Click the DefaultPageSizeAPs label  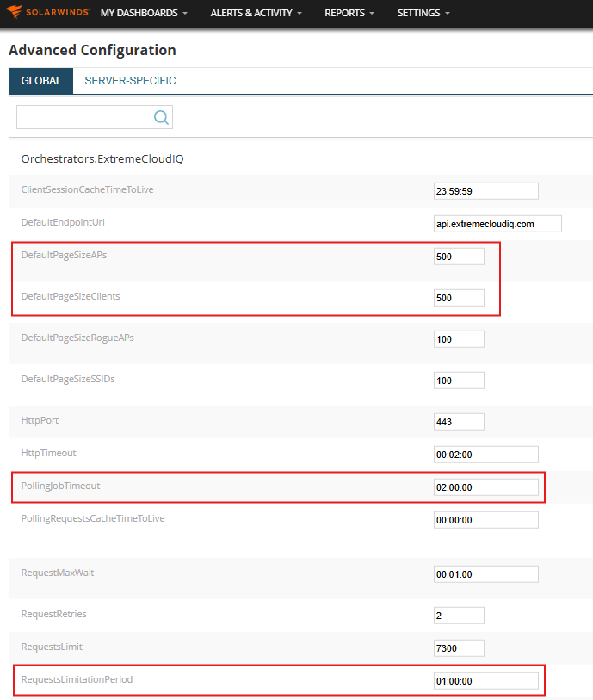pos(64,255)
